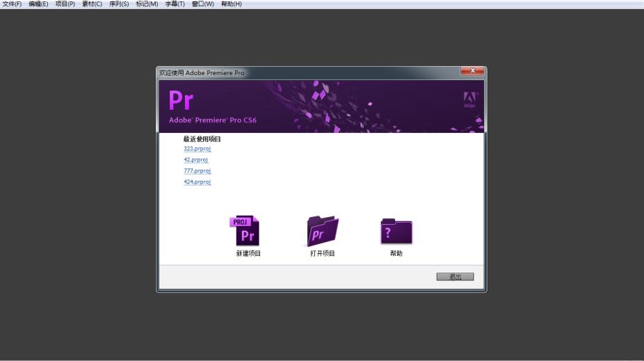Click the New Project (新建项目) icon
This screenshot has width=644, height=361.
click(245, 230)
